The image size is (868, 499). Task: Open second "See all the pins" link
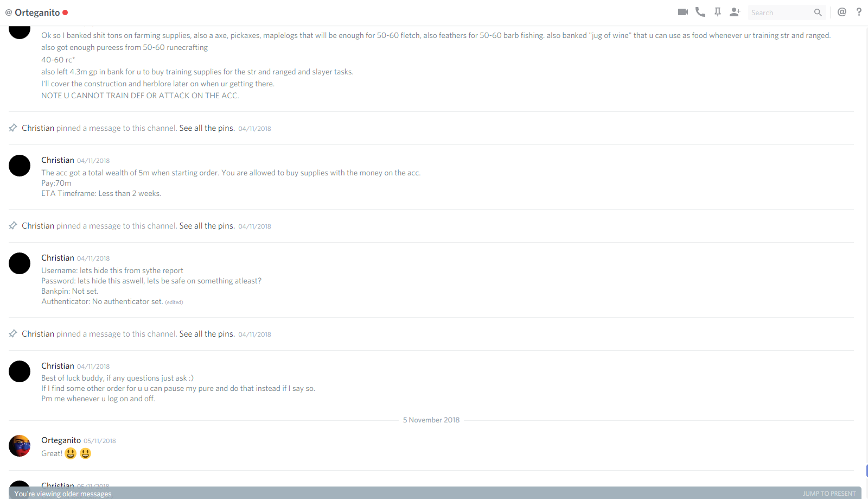(207, 226)
